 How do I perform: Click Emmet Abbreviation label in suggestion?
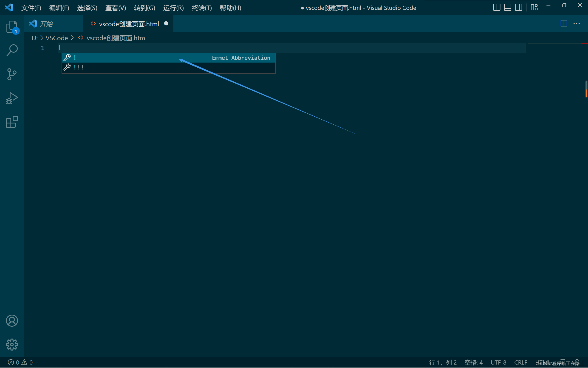241,58
